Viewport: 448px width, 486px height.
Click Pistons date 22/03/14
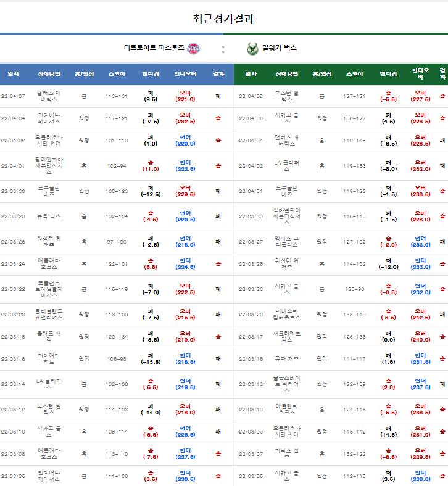(x=13, y=384)
